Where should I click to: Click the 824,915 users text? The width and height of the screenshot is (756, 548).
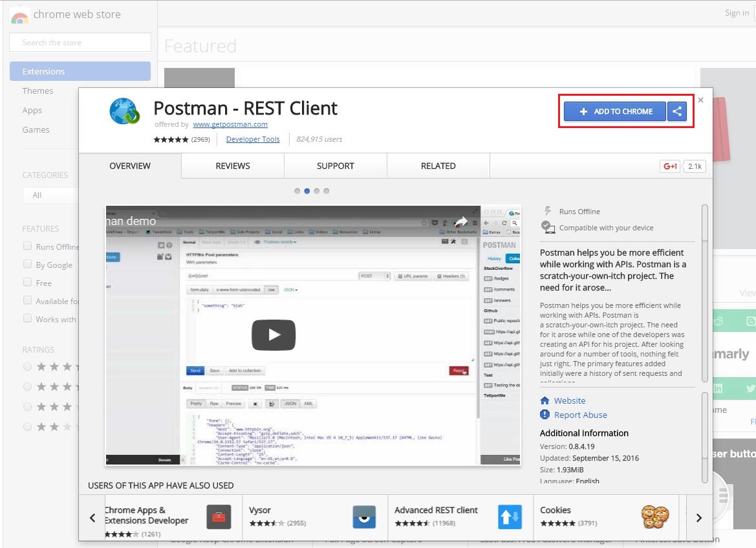319,139
